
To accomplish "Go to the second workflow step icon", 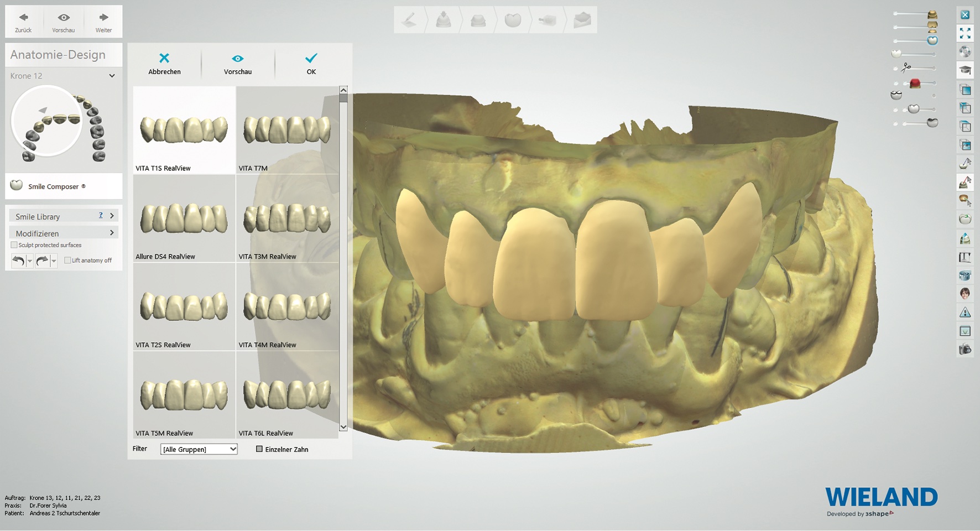I will click(x=443, y=20).
